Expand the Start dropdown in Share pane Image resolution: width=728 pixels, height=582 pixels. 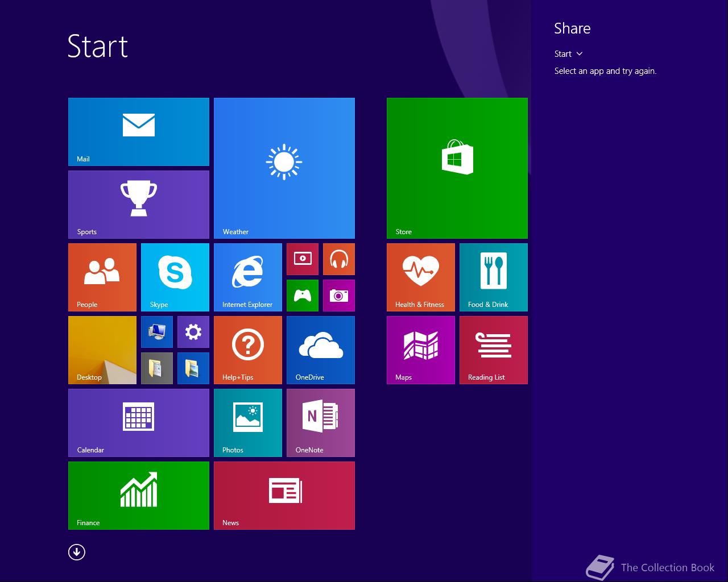(x=569, y=54)
